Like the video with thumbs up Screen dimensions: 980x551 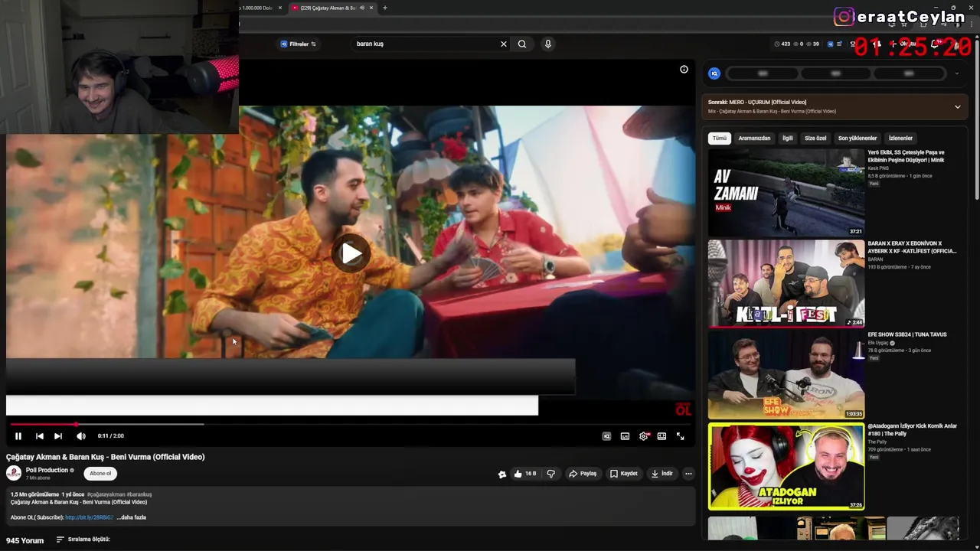525,474
